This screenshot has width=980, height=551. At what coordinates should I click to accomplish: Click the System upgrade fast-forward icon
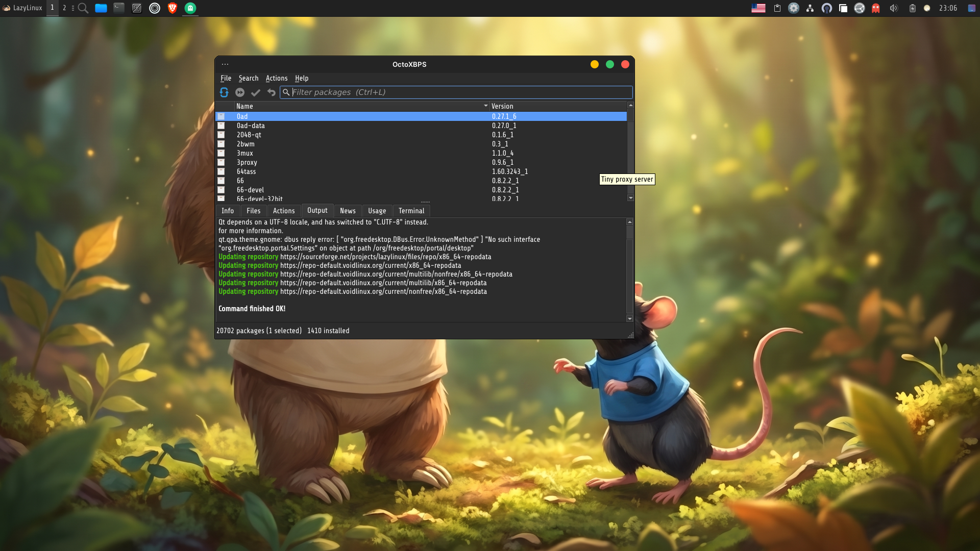(240, 92)
